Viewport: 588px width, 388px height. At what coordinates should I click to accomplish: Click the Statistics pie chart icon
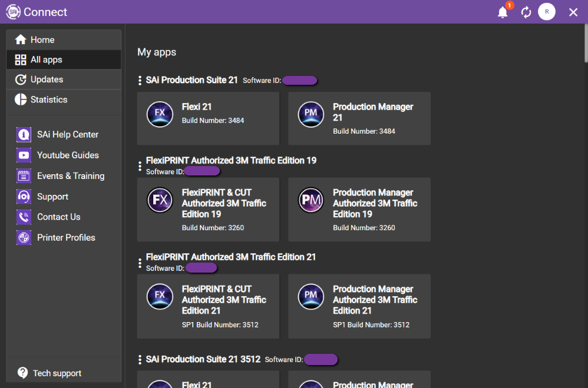(x=21, y=100)
